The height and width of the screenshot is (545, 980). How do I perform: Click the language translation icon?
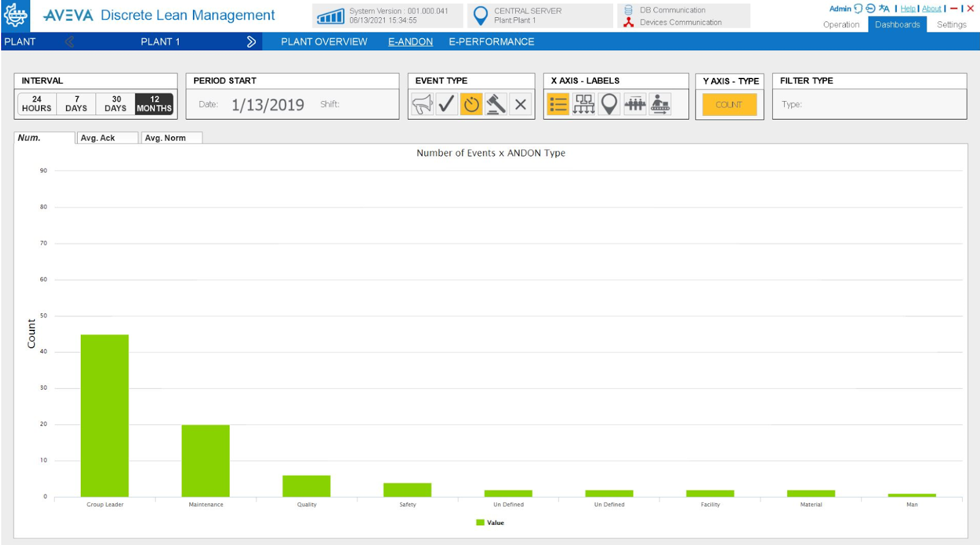[884, 9]
